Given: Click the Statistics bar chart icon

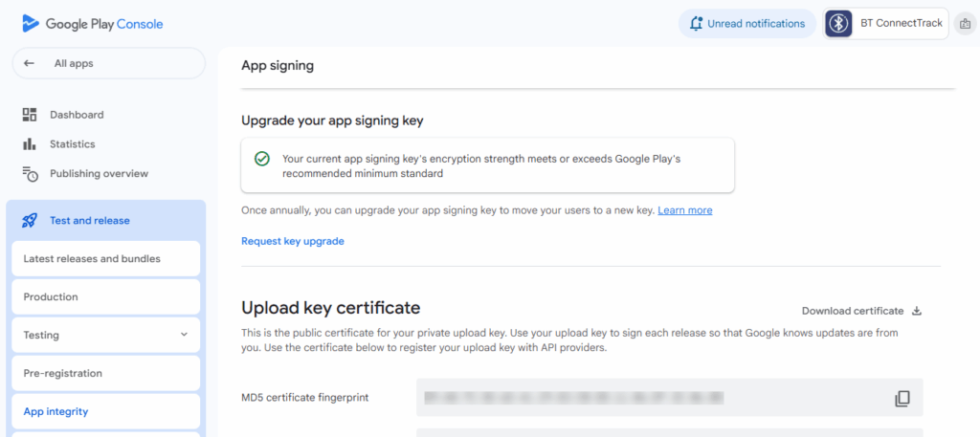Looking at the screenshot, I should (30, 144).
